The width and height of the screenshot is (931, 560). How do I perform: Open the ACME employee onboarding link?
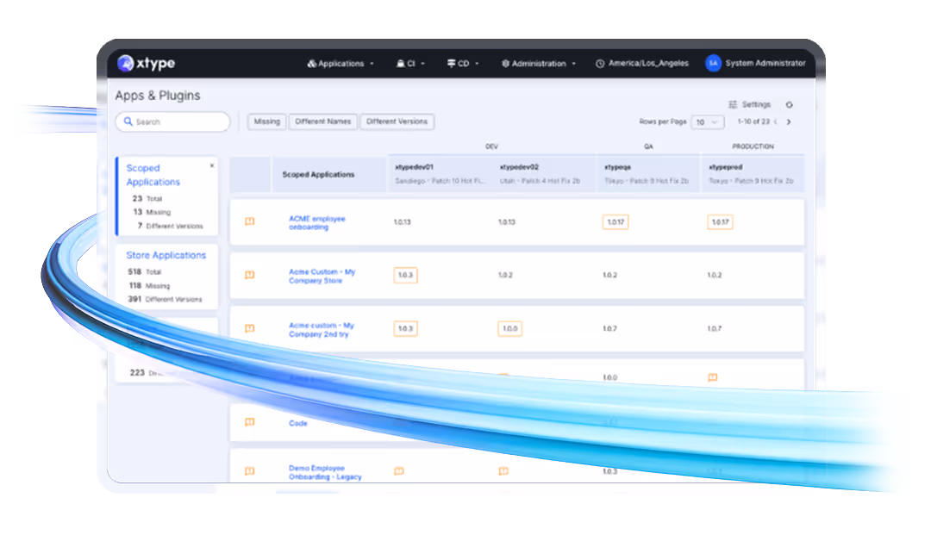(317, 222)
